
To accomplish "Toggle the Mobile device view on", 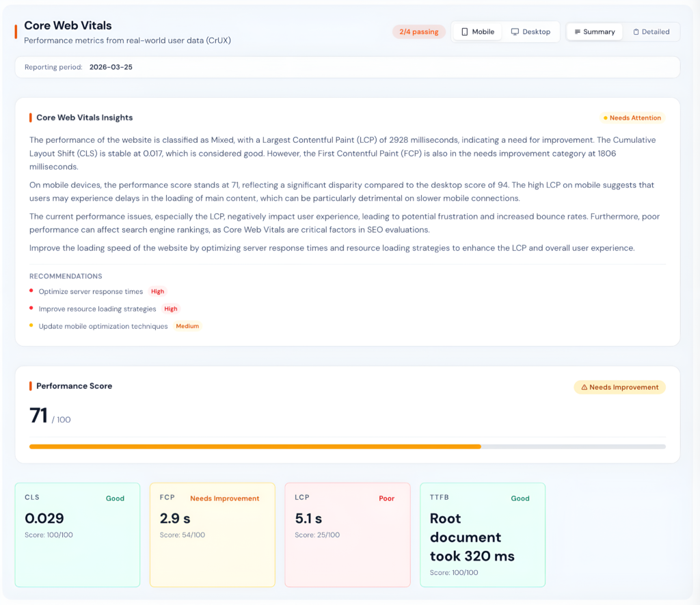I will click(476, 31).
